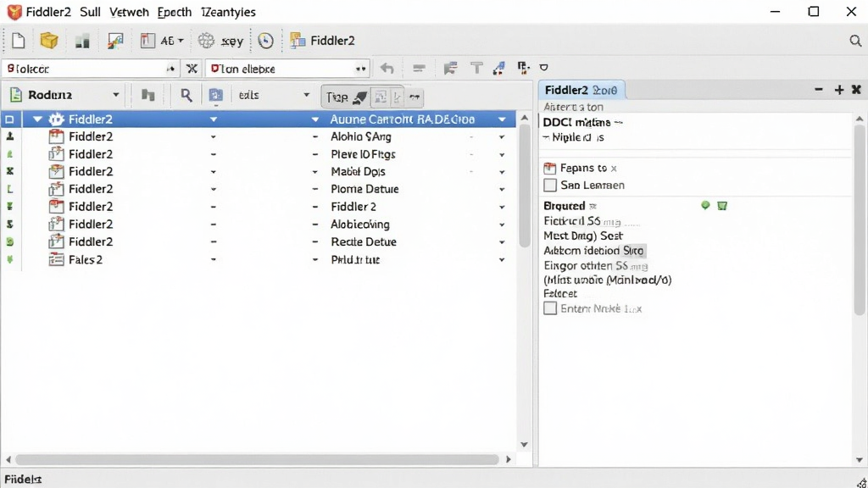This screenshot has height=488, width=868.
Task: Toggle the checkbox on the selected Fiddler2 row
Action: click(10, 119)
